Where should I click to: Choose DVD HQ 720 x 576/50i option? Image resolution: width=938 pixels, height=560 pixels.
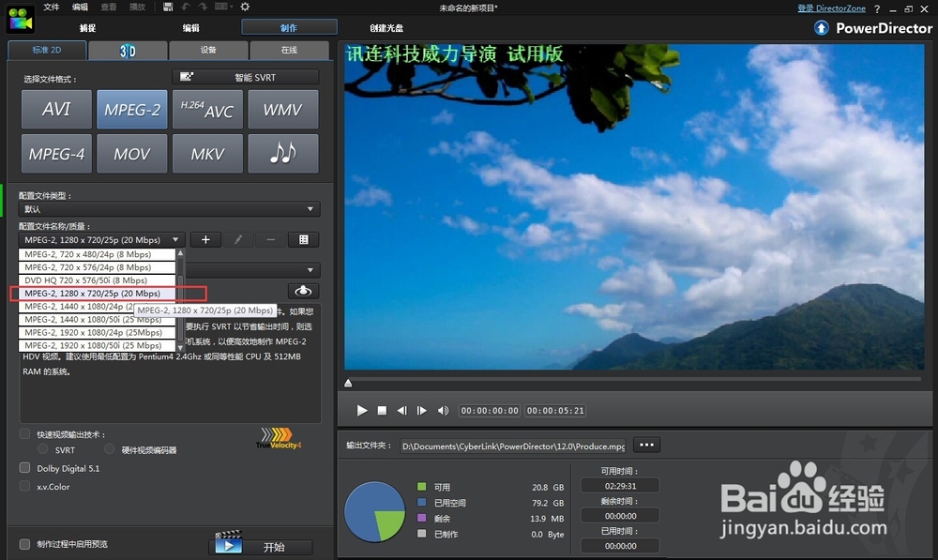pos(97,280)
